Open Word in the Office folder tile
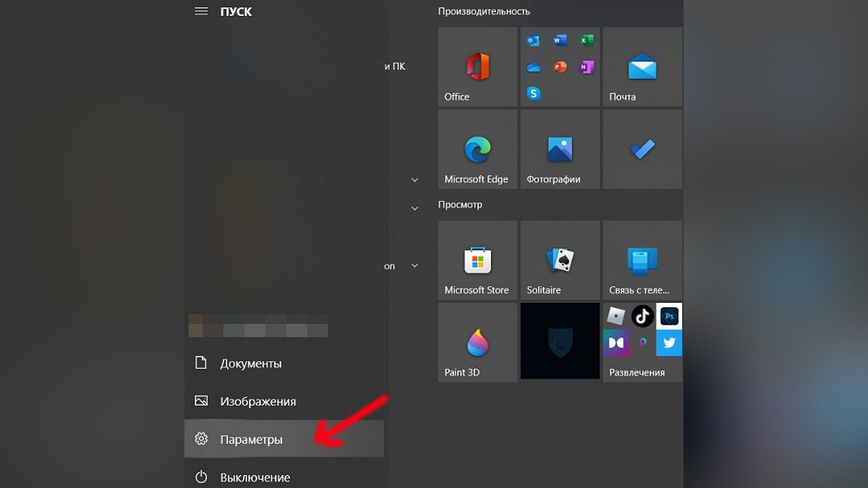This screenshot has width=868, height=488. (560, 40)
